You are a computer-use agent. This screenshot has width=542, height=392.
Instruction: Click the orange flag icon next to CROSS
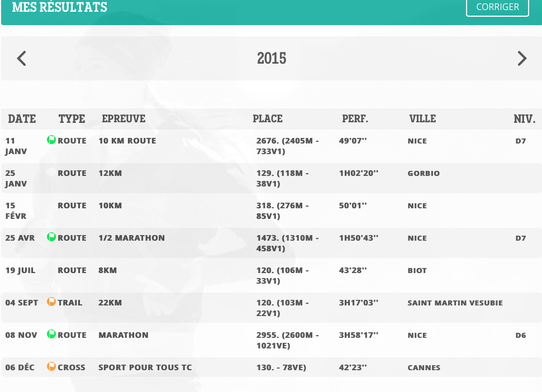tap(51, 367)
